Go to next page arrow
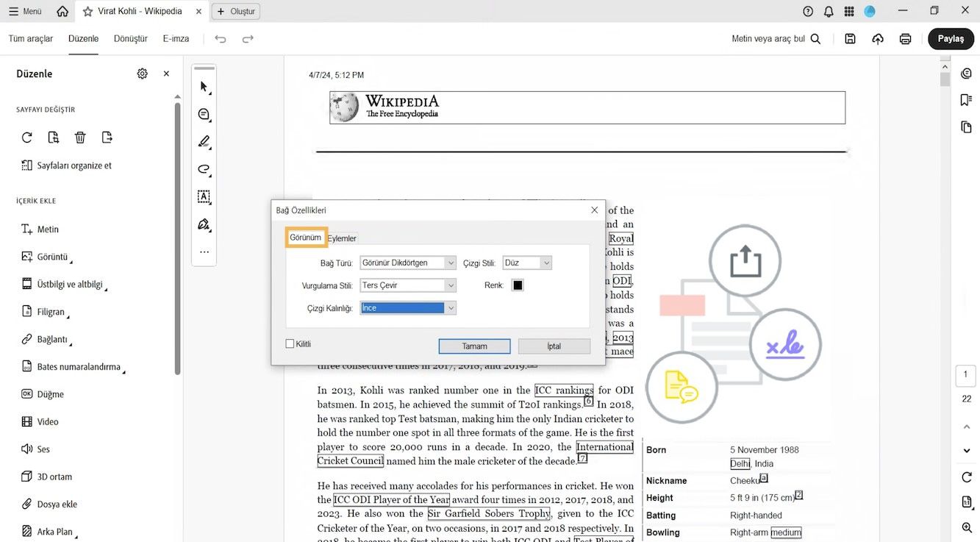Screen dimensions: 980x542 (x=967, y=450)
